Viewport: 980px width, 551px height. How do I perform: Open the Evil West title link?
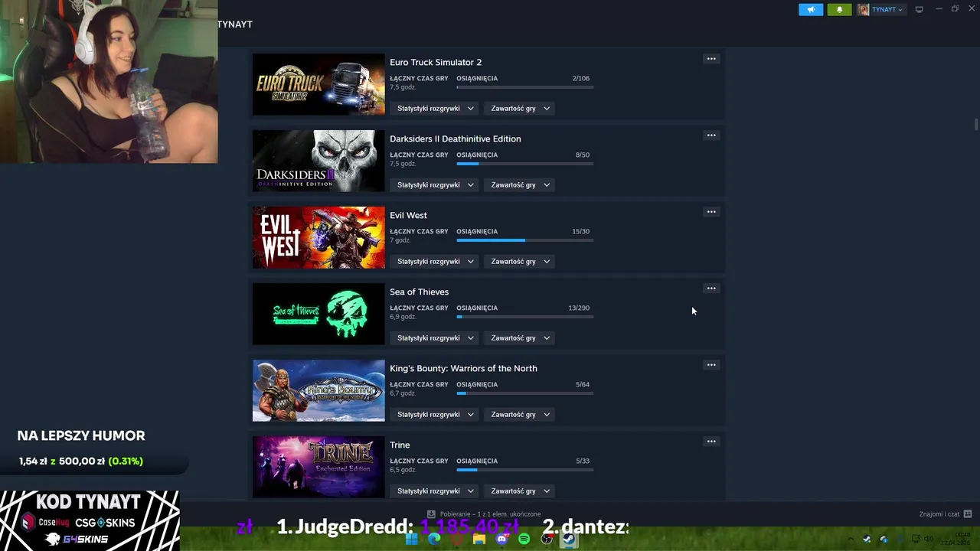[408, 215]
